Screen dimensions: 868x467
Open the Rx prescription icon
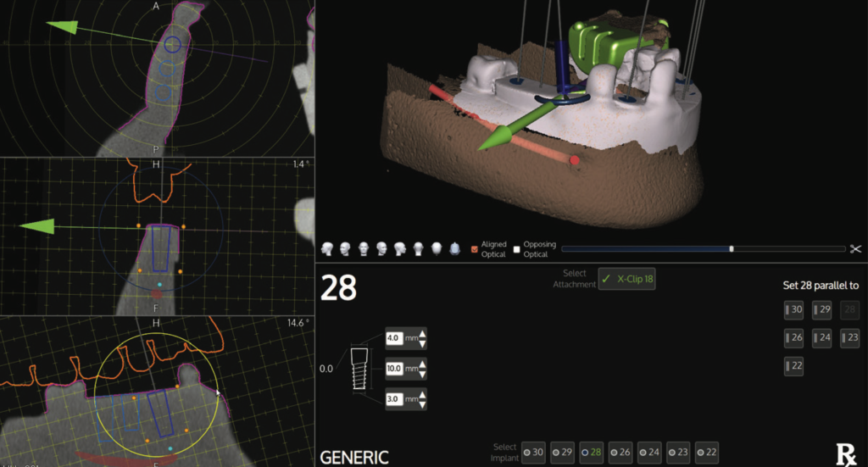point(845,455)
